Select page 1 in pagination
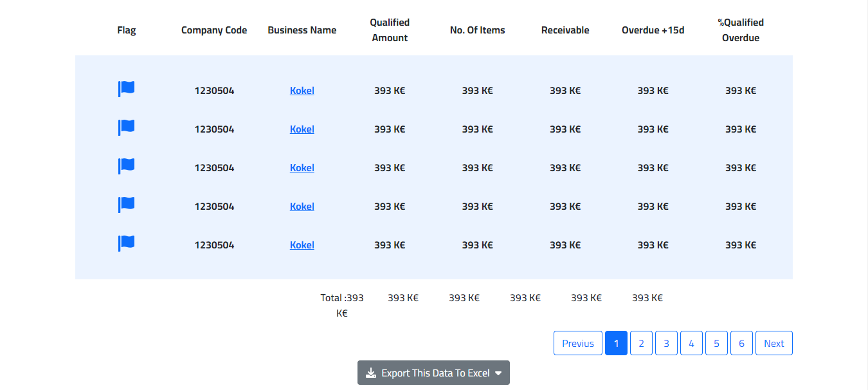This screenshot has width=868, height=390. click(x=616, y=343)
